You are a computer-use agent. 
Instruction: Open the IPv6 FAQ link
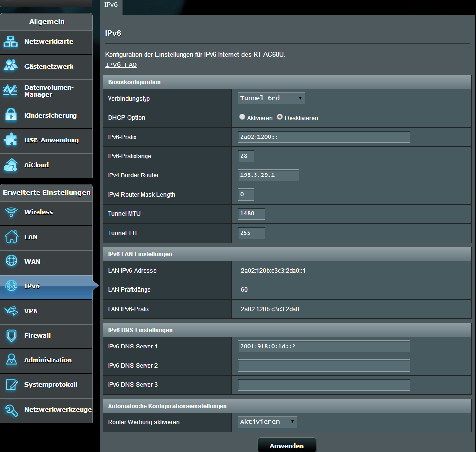tap(121, 65)
